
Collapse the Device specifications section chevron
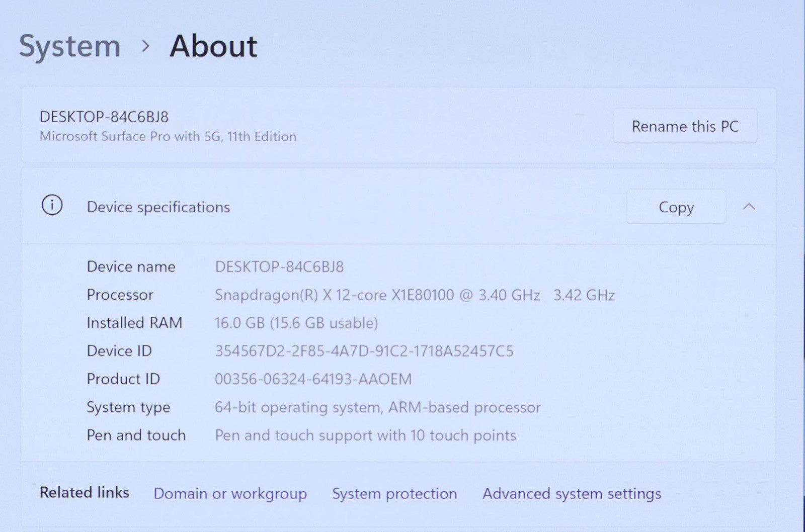[749, 207]
